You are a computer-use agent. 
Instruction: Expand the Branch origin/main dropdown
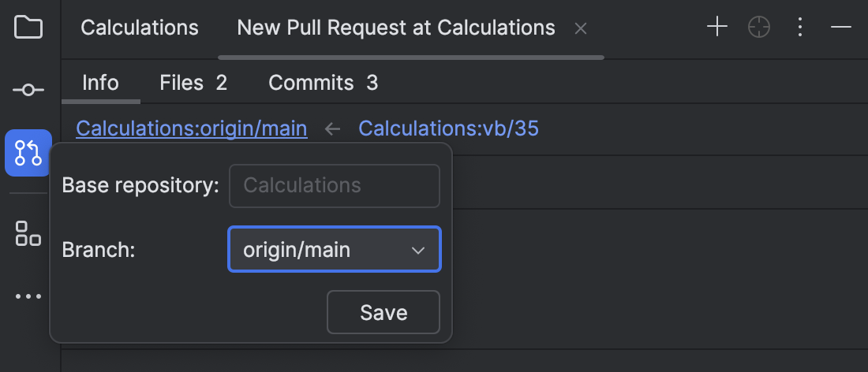[x=335, y=250]
